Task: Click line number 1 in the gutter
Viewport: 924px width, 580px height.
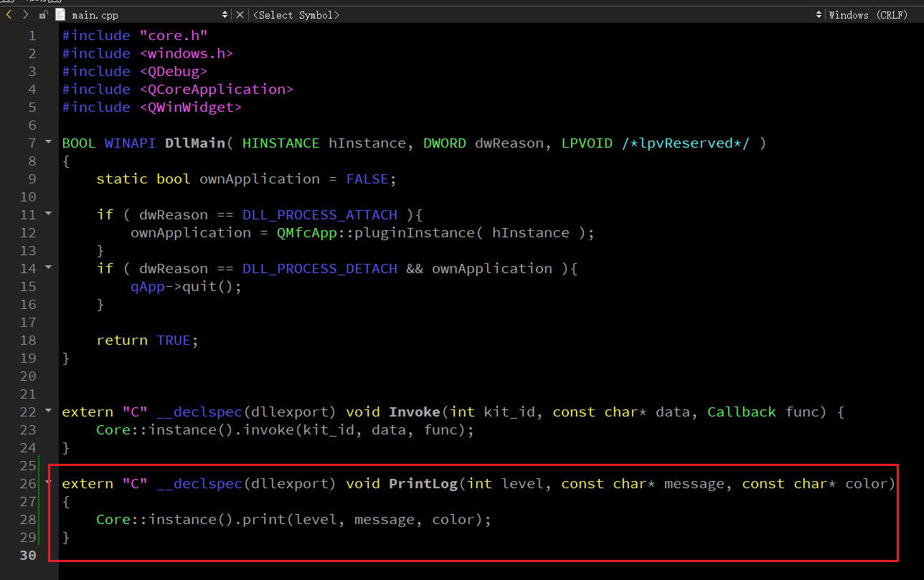Action: [31, 36]
